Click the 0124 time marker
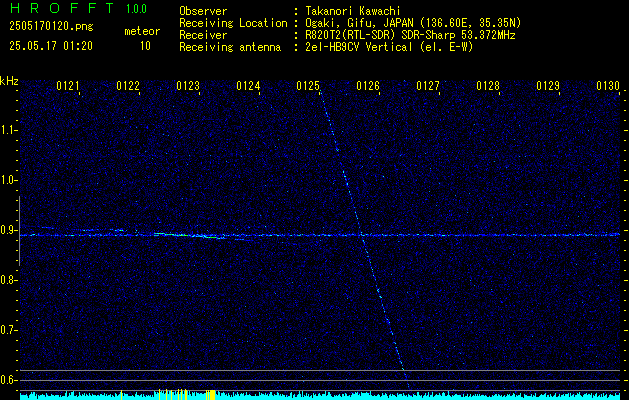 point(248,86)
